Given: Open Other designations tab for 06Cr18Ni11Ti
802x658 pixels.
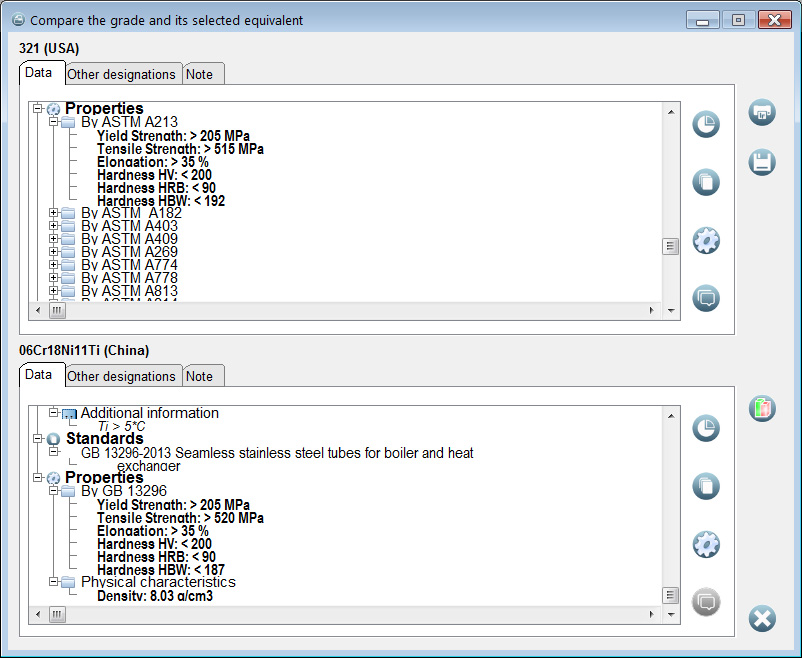Looking at the screenshot, I should point(122,376).
